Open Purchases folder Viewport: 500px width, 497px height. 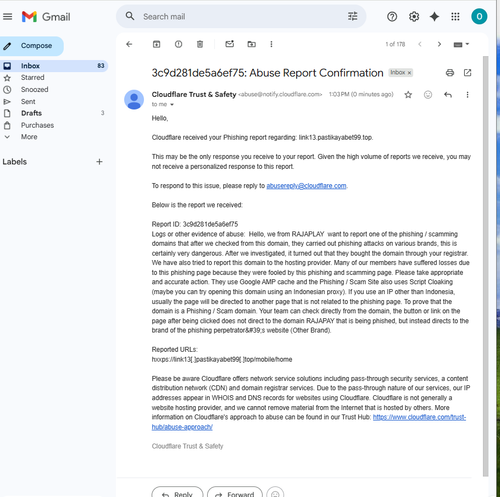pyautogui.click(x=37, y=125)
